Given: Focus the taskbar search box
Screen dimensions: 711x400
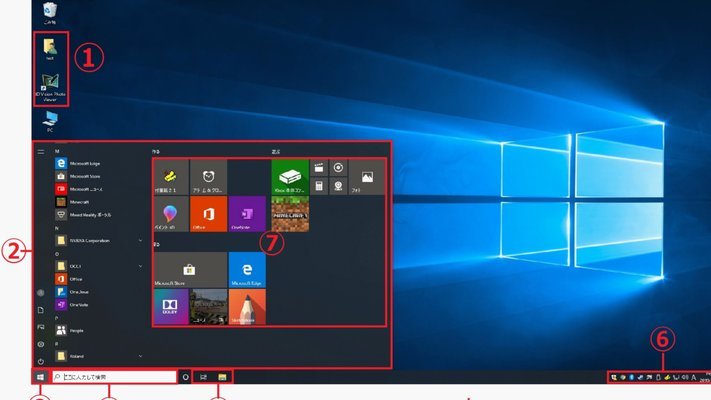Looking at the screenshot, I should coord(114,377).
